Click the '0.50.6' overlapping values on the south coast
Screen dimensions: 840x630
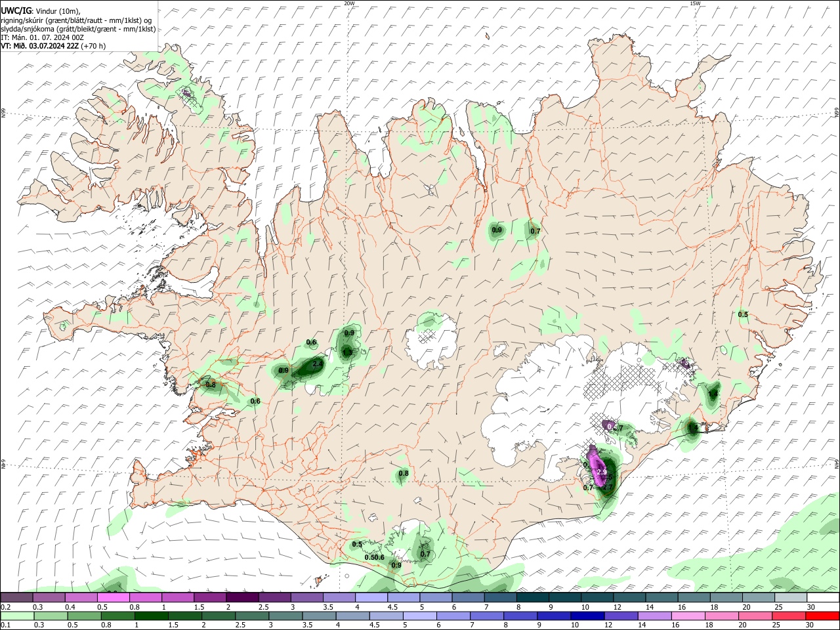pos(375,558)
